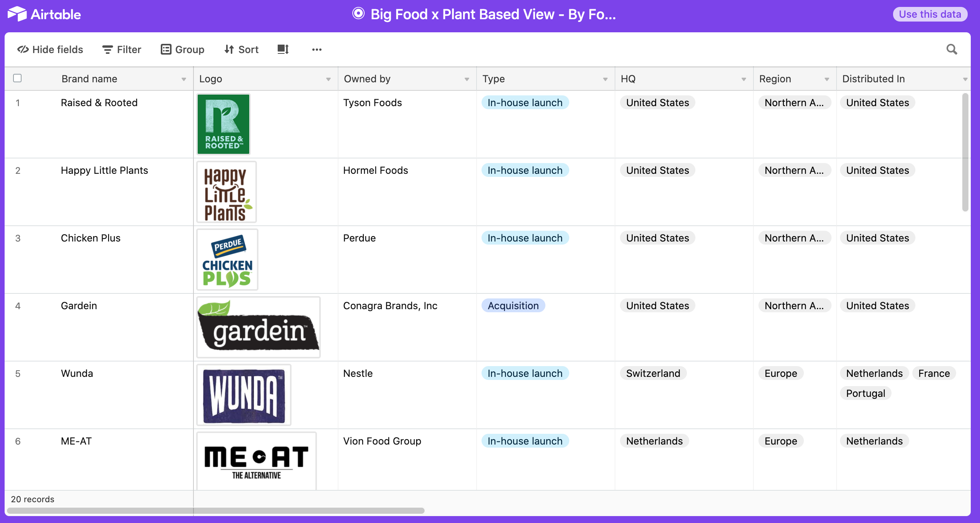
Task: Toggle the select-all rows checkbox
Action: (x=17, y=78)
